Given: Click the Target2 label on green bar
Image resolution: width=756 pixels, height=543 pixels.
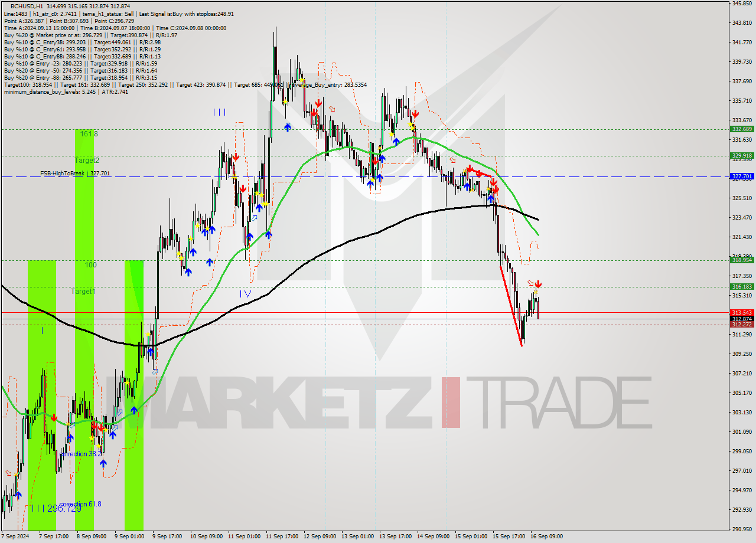Looking at the screenshot, I should (x=87, y=161).
